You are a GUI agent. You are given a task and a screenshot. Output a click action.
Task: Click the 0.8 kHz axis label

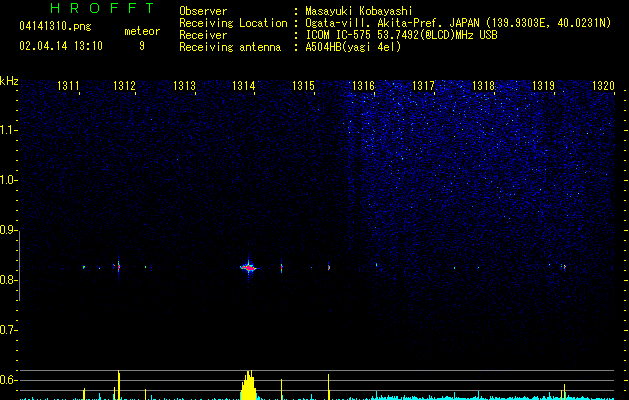(7, 280)
